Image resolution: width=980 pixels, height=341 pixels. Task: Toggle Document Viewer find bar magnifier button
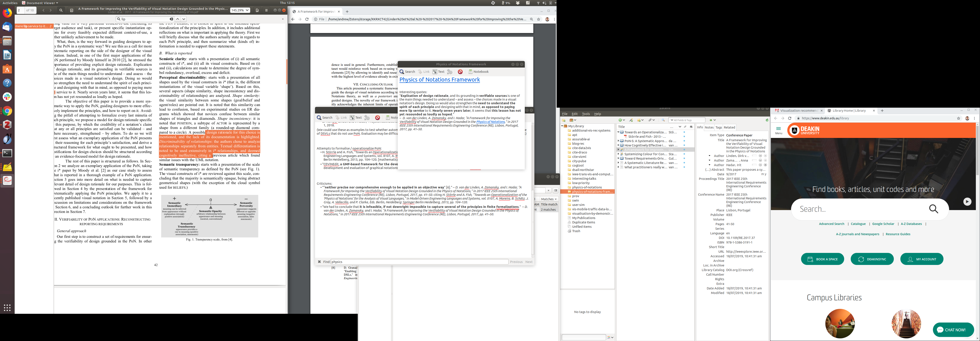pos(61,10)
